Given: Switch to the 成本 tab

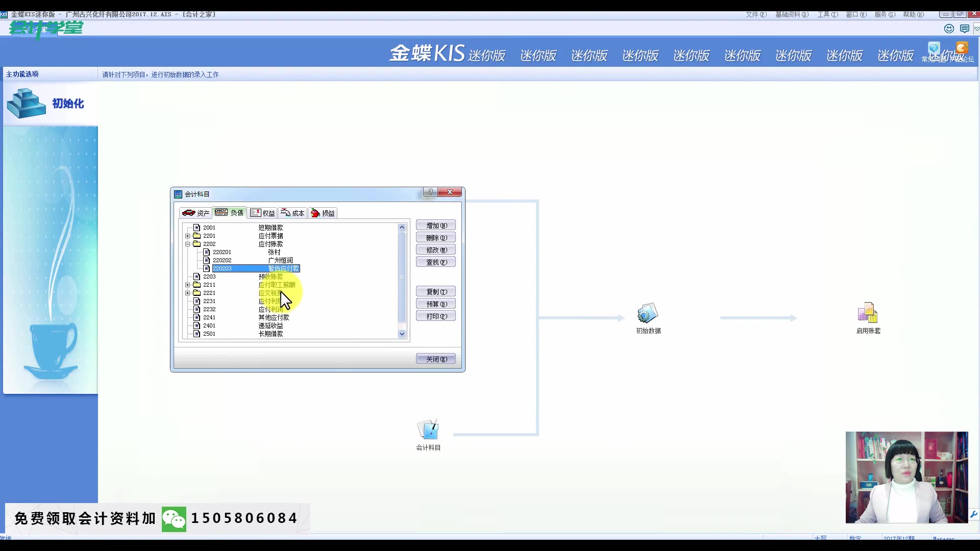Looking at the screenshot, I should pyautogui.click(x=292, y=213).
